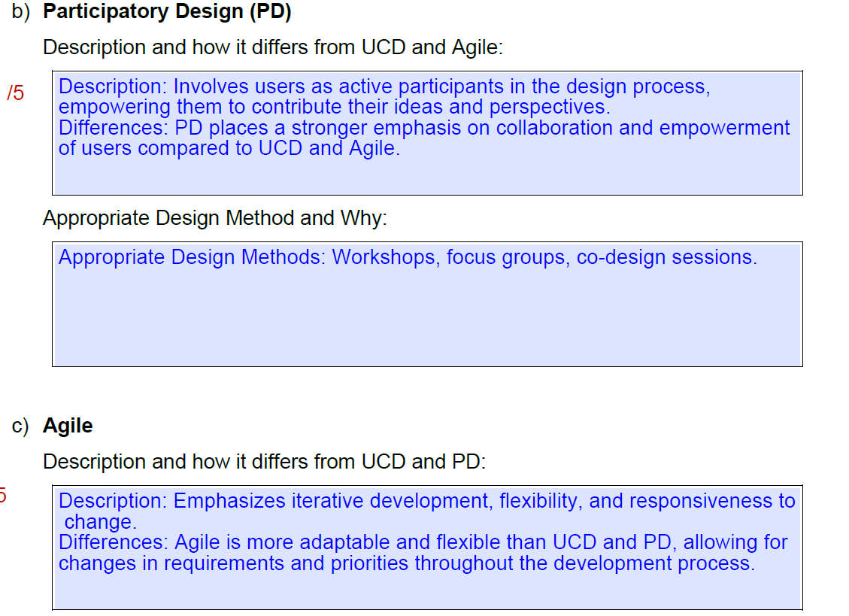Click the Participatory Design description text field
The image size is (849, 616).
tap(427, 132)
